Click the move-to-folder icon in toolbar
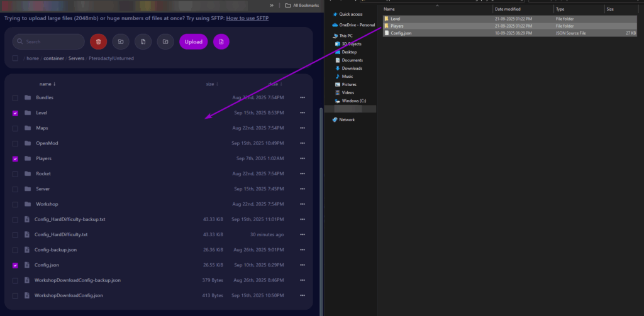 tap(121, 41)
